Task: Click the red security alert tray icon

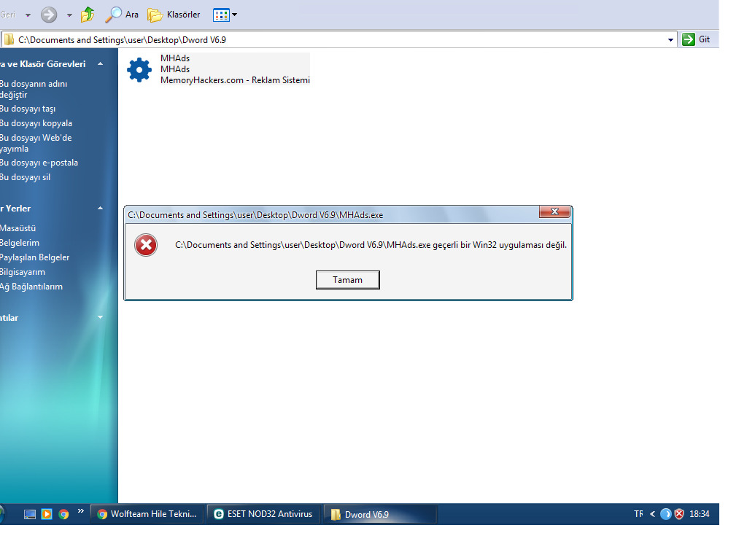Action: click(x=679, y=514)
